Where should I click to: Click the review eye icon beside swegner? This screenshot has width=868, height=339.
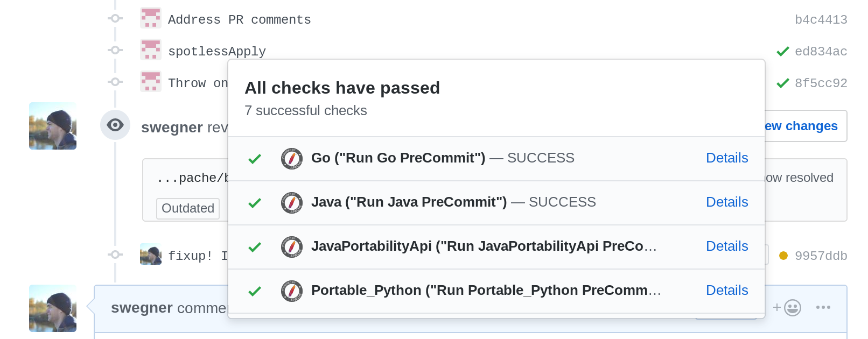coord(115,125)
